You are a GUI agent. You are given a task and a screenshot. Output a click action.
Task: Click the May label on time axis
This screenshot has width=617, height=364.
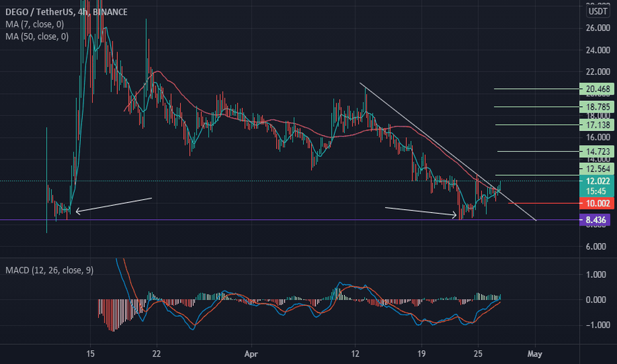tap(535, 354)
